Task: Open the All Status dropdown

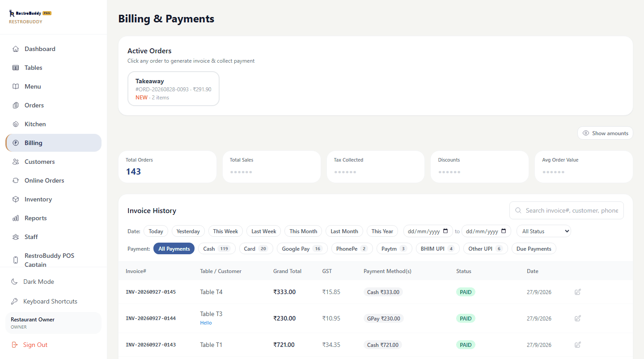Action: tap(543, 231)
